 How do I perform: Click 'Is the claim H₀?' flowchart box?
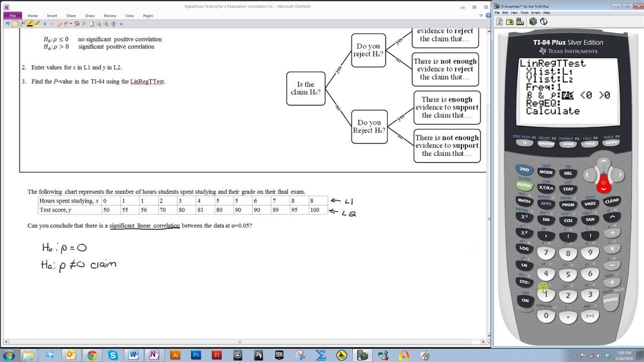click(305, 88)
